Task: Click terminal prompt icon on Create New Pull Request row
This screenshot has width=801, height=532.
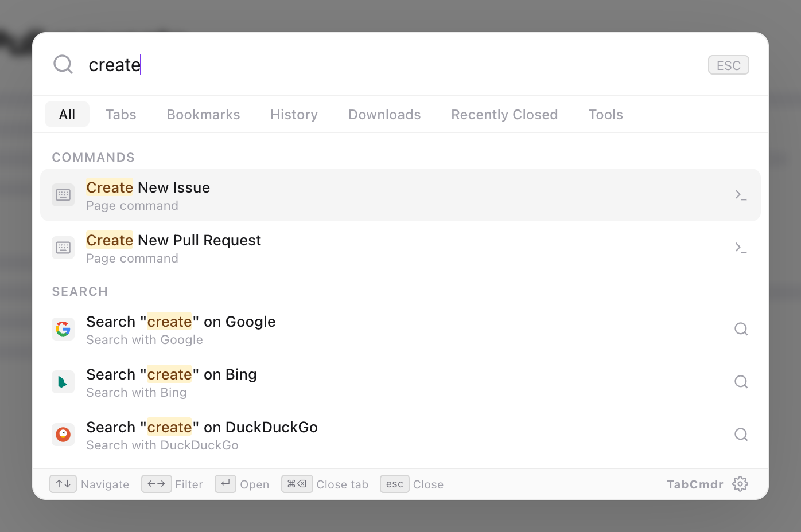Action: [741, 248]
